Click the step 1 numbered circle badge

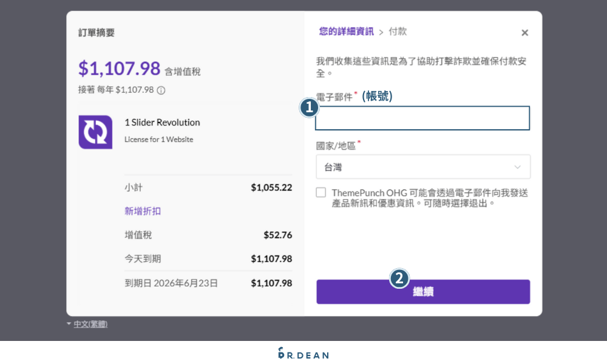click(x=309, y=107)
